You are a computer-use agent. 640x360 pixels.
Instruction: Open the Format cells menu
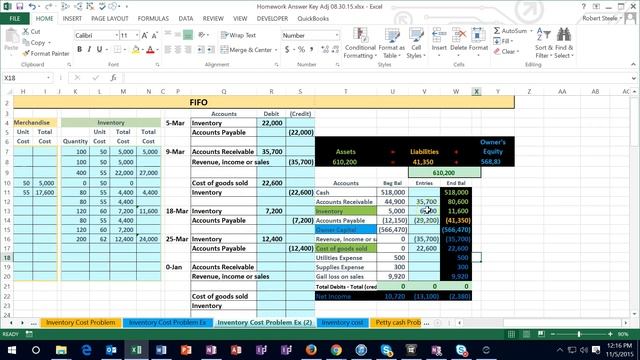[478, 41]
